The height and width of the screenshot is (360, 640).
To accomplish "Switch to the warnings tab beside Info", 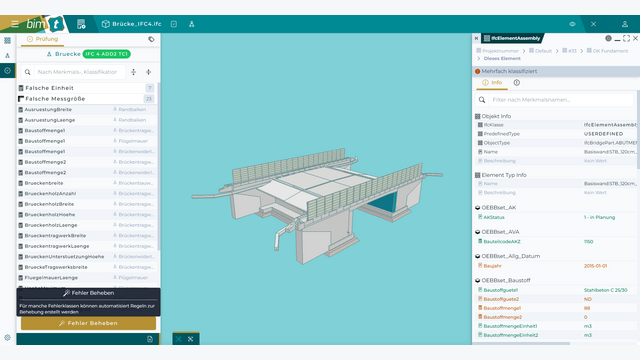I will [x=516, y=82].
